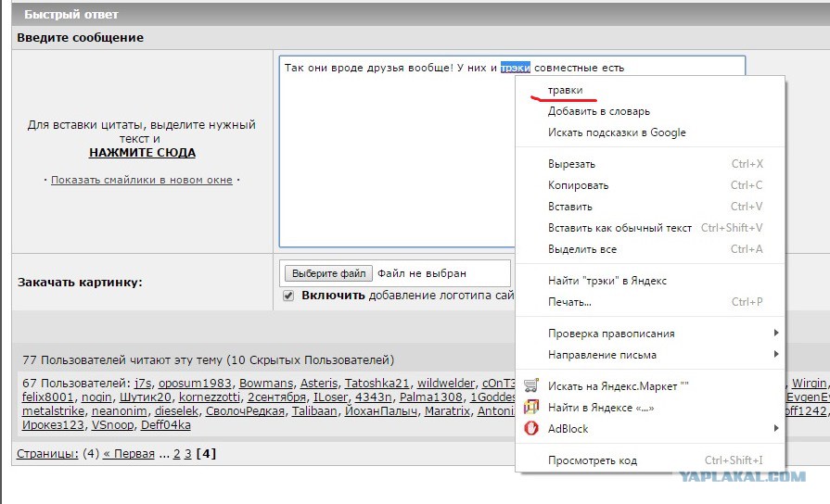Viewport: 830px width, 504px height.
Task: Open user profile "oposum1983"
Action: pyautogui.click(x=195, y=384)
